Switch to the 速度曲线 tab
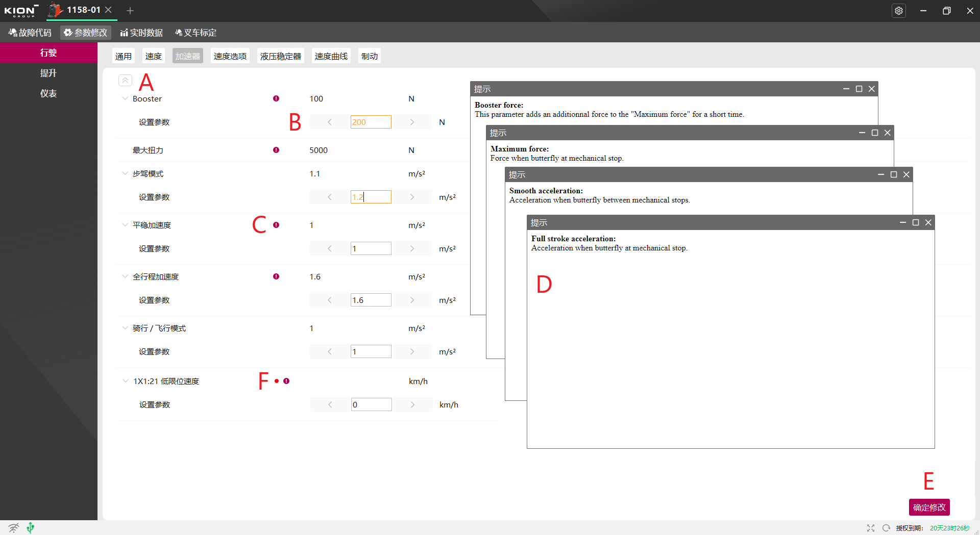The image size is (980, 535). [331, 56]
